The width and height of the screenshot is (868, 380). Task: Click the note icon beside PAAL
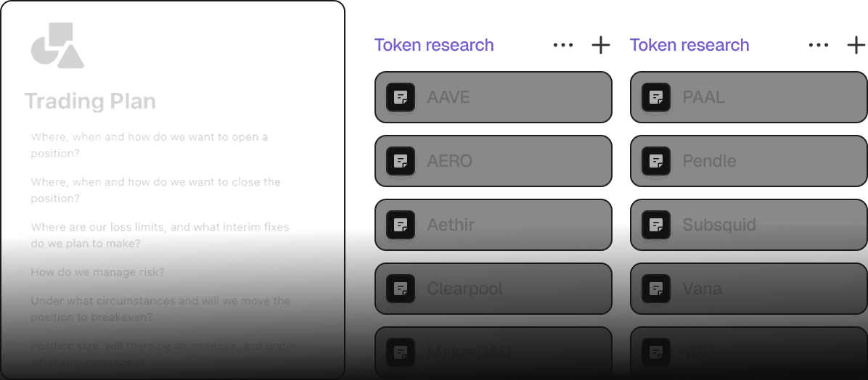pyautogui.click(x=656, y=97)
